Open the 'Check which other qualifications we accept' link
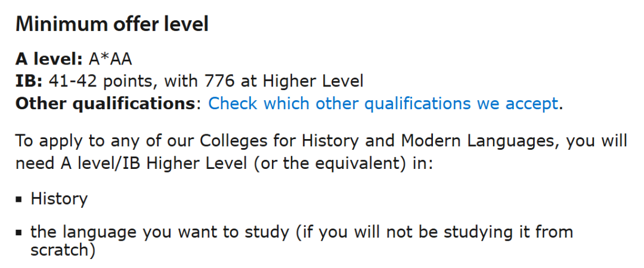 [383, 103]
